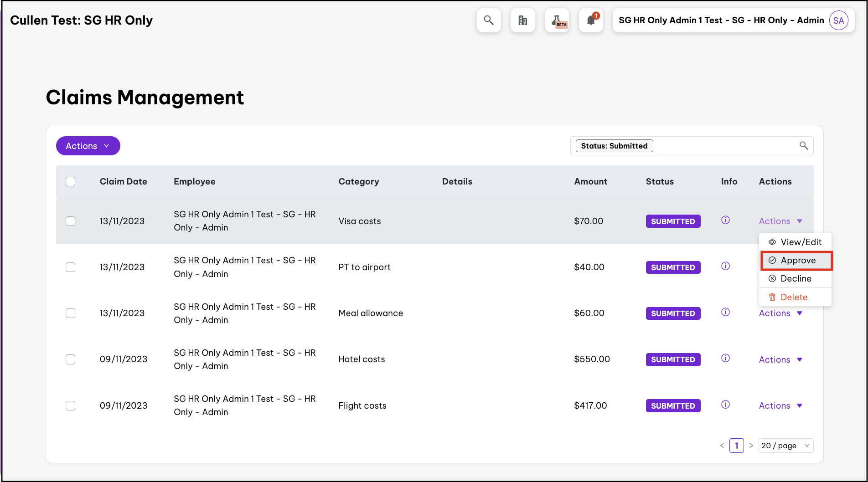This screenshot has height=482, width=868.
Task: Choose Decline from the actions menu
Action: click(x=796, y=279)
